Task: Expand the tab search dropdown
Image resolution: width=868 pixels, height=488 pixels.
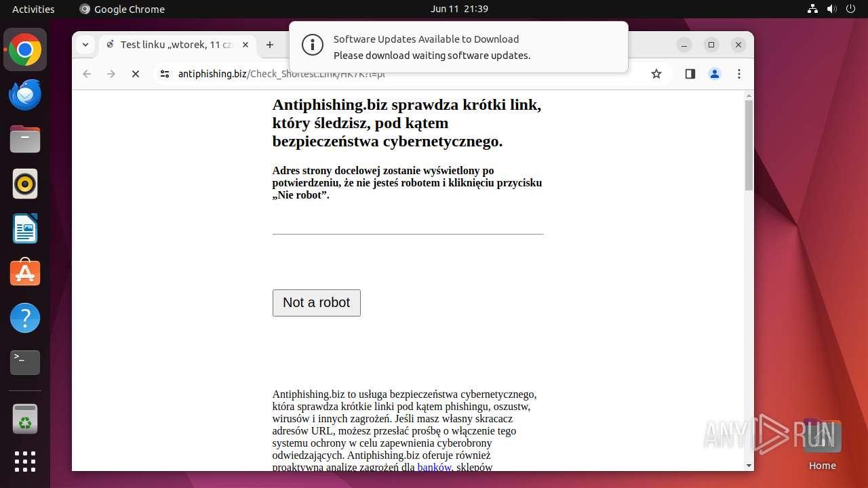Action: click(85, 45)
